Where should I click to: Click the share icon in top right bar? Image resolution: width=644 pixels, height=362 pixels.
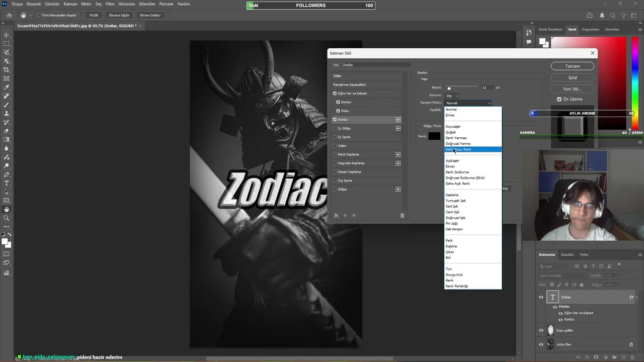(590, 15)
